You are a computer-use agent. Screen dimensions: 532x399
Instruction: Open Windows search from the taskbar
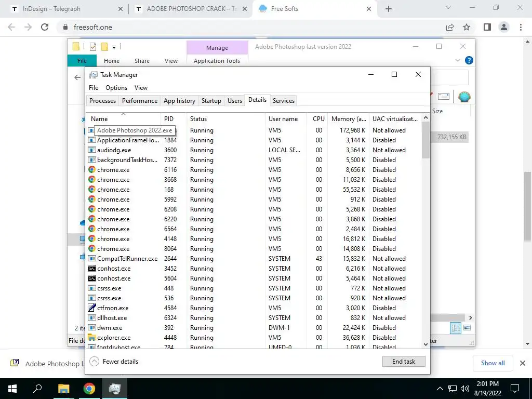click(37, 389)
